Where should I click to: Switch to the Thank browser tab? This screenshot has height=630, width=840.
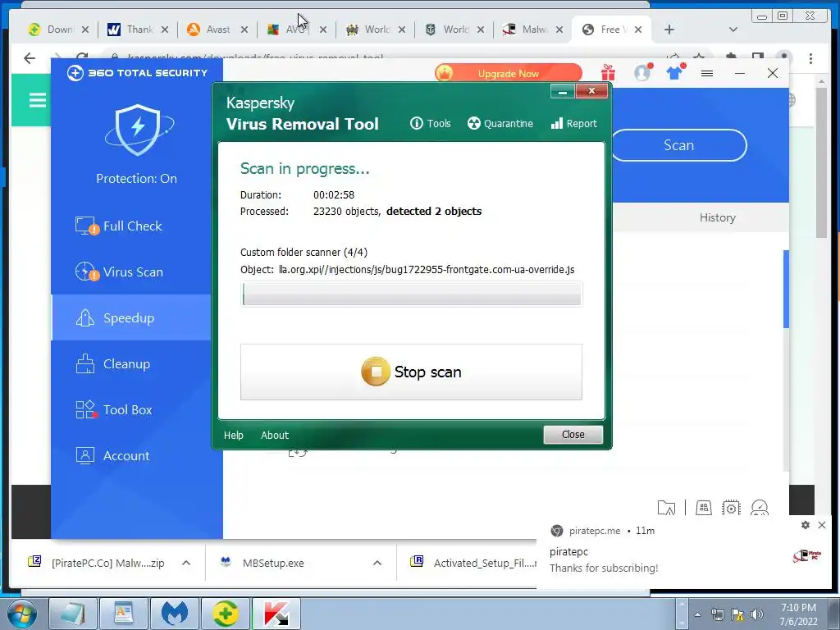pyautogui.click(x=138, y=30)
